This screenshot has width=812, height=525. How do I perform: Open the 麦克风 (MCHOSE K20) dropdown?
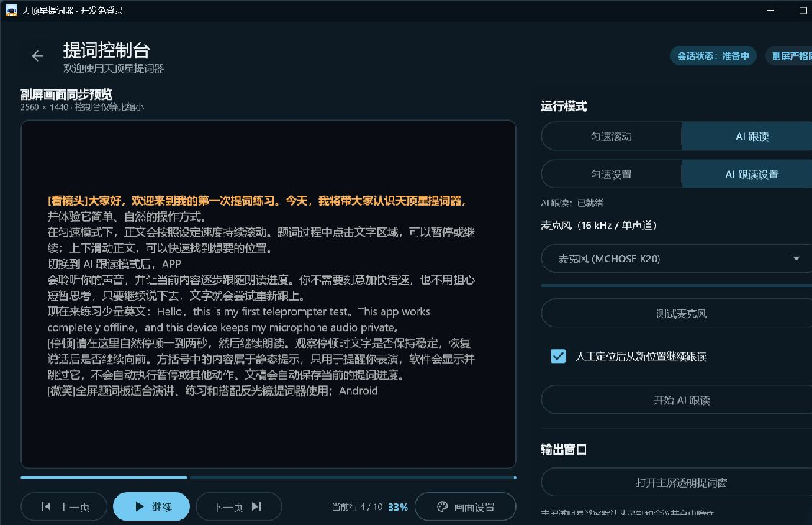coord(677,259)
